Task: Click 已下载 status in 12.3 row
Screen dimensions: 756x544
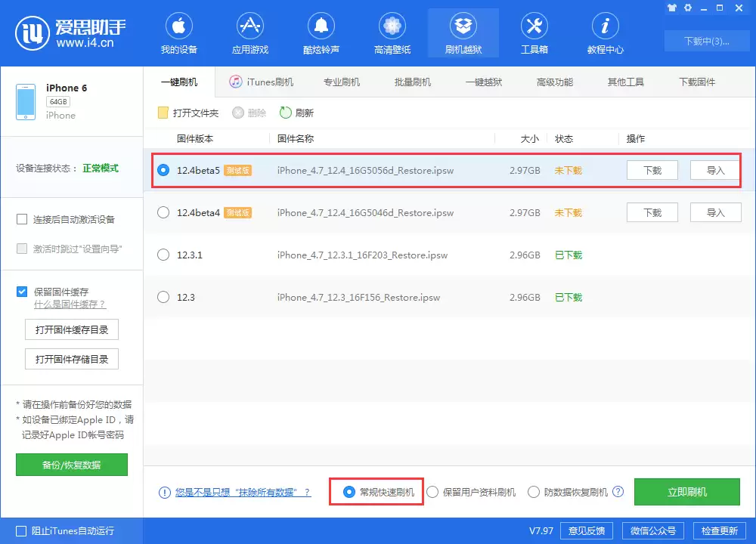Action: point(569,297)
